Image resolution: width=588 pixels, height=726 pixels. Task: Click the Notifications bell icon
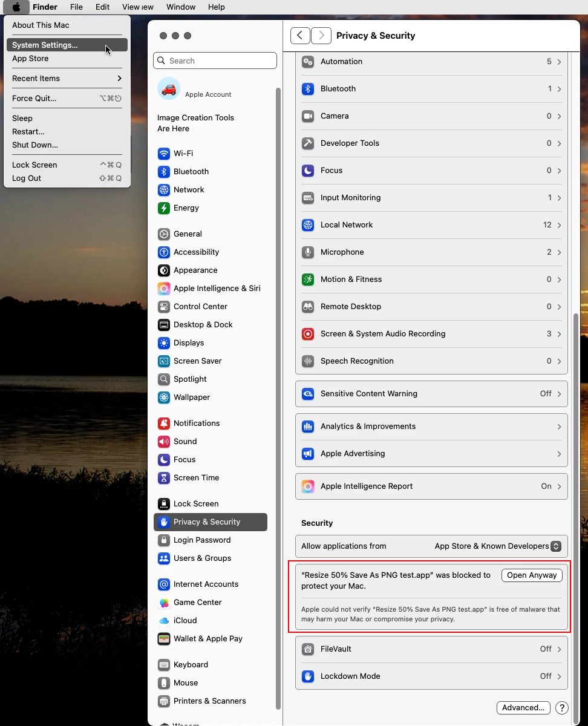164,423
